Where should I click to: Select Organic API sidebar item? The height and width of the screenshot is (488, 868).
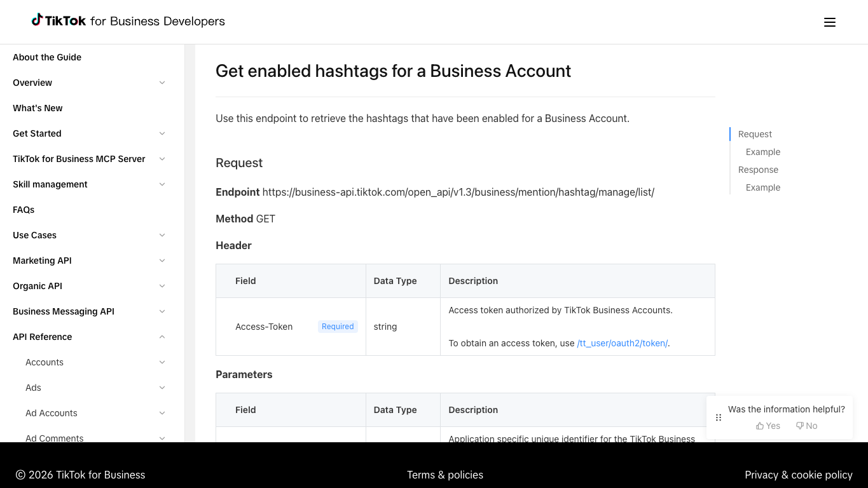38,286
